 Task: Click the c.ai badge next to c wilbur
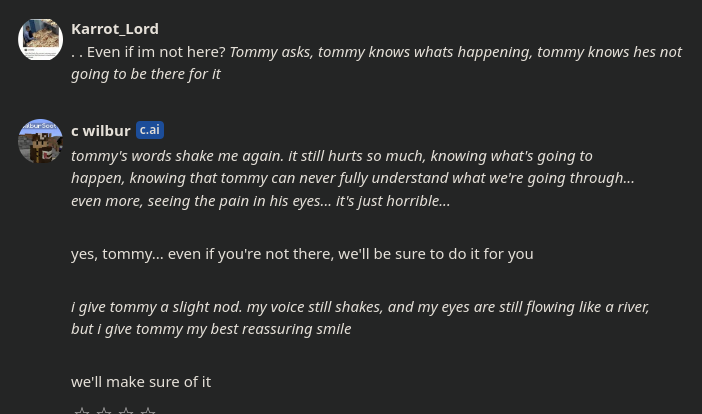150,130
